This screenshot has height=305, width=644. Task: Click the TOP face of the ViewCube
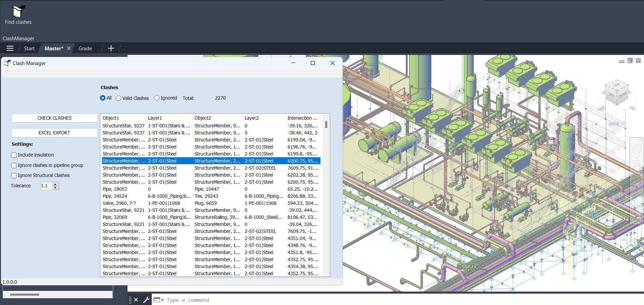click(616, 85)
